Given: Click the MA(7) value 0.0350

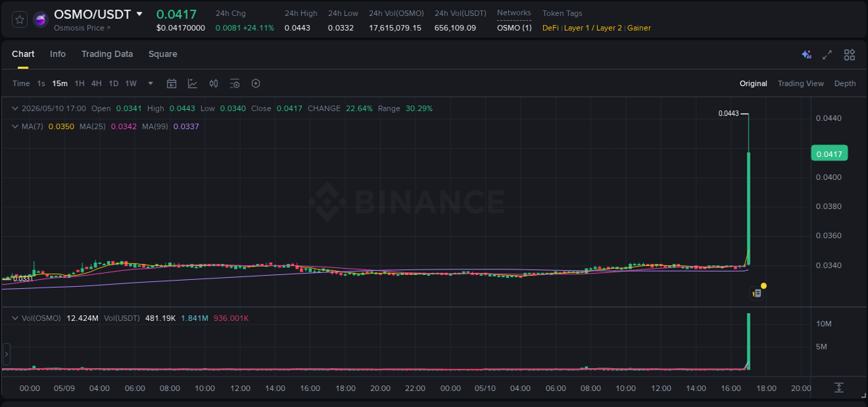Looking at the screenshot, I should [x=61, y=126].
